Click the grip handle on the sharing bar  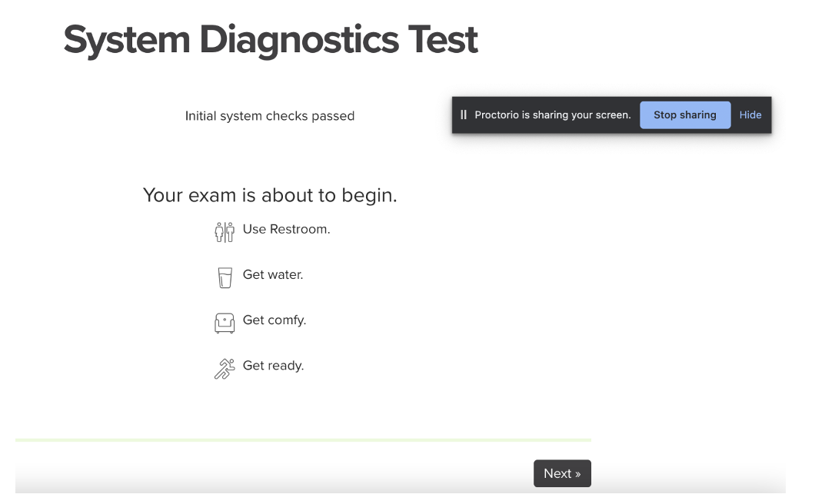click(464, 115)
